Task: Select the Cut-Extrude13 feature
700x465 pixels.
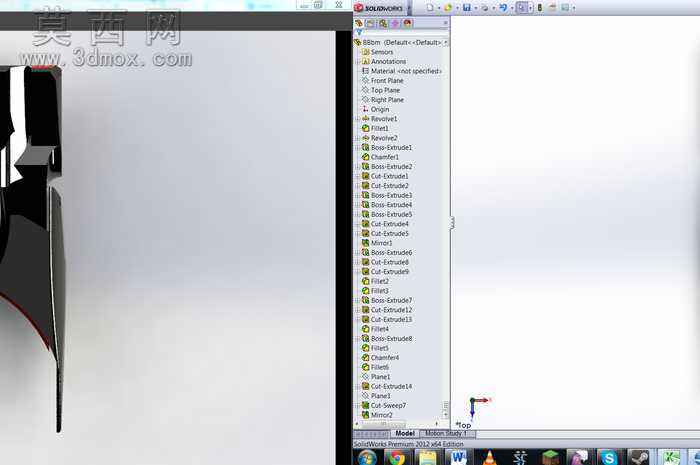Action: click(x=387, y=320)
